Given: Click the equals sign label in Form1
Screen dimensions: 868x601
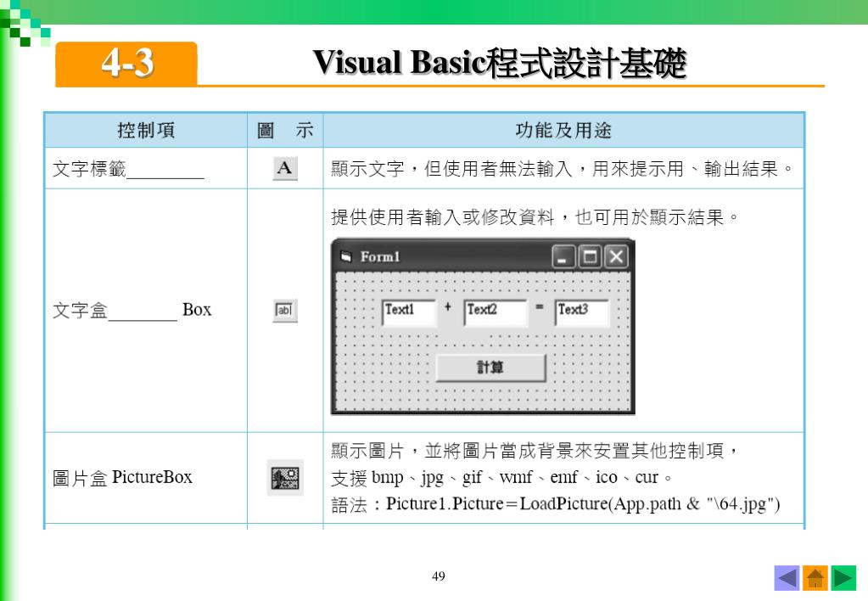Looking at the screenshot, I should [540, 306].
